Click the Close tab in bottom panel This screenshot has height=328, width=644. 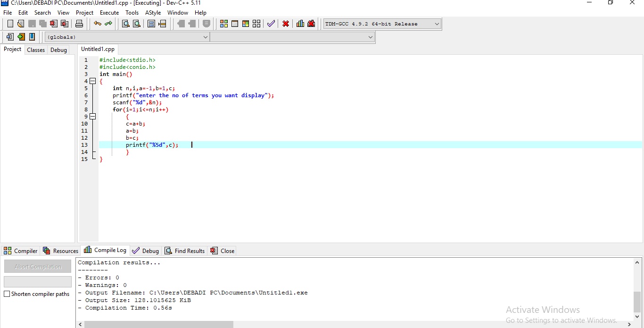click(x=222, y=251)
